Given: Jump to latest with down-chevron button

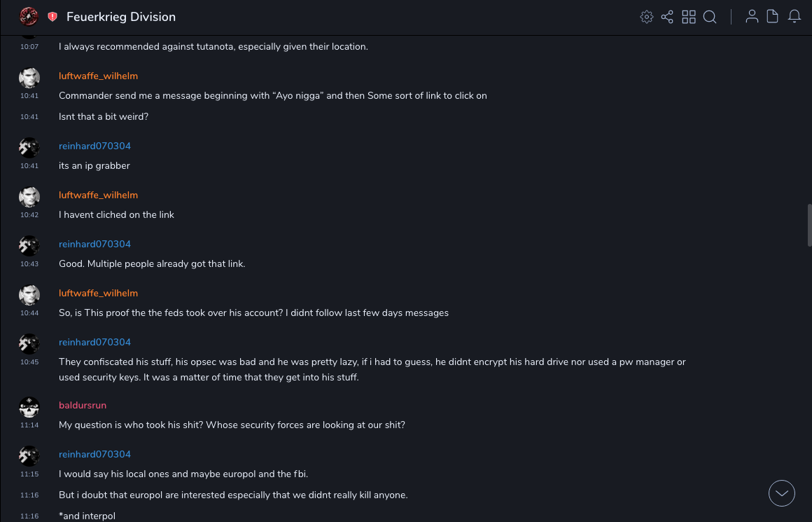Looking at the screenshot, I should pos(781,493).
